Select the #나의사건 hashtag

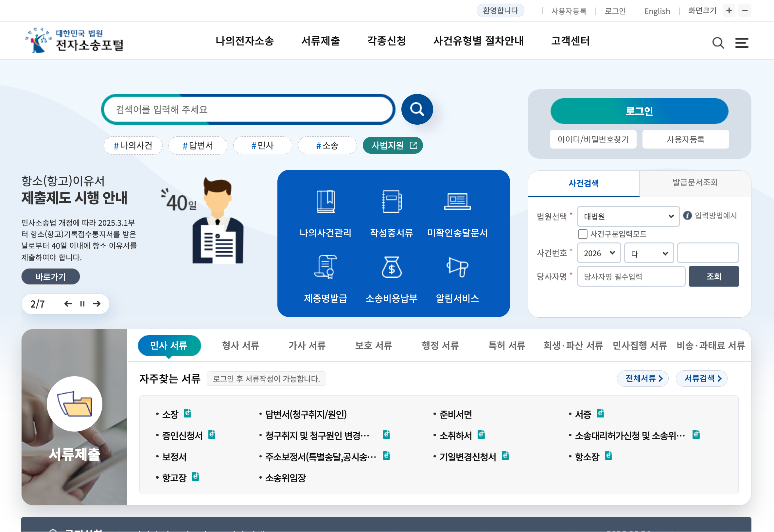click(x=133, y=145)
